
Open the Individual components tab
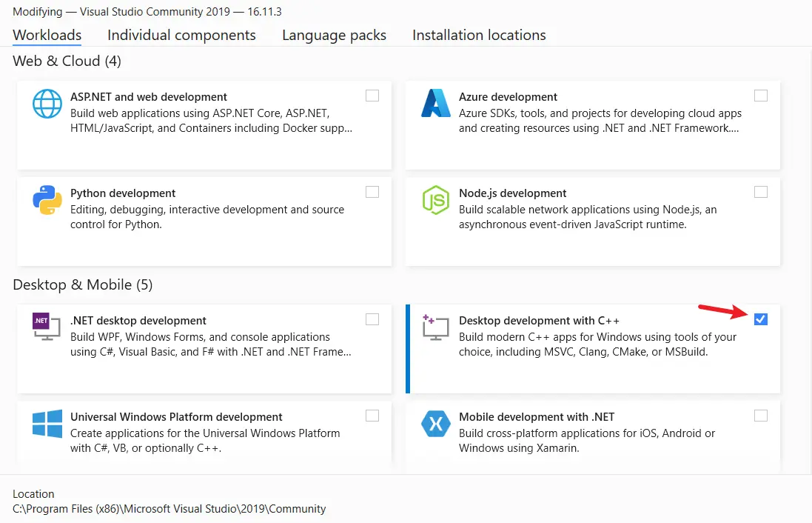pyautogui.click(x=181, y=36)
